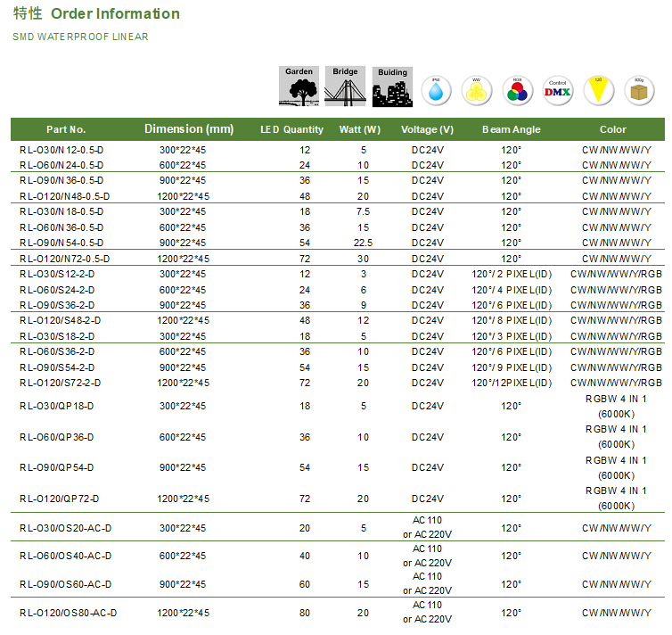The image size is (672, 635).
Task: Click the Dimension (mm) column header
Action: (x=189, y=129)
